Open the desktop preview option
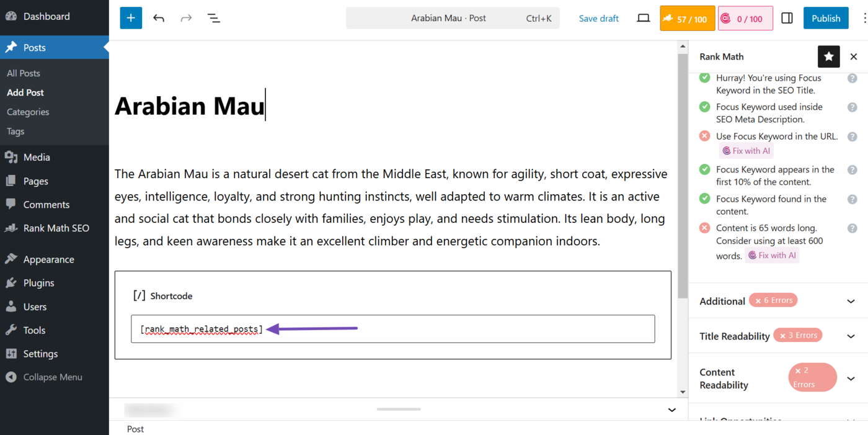 click(x=643, y=18)
